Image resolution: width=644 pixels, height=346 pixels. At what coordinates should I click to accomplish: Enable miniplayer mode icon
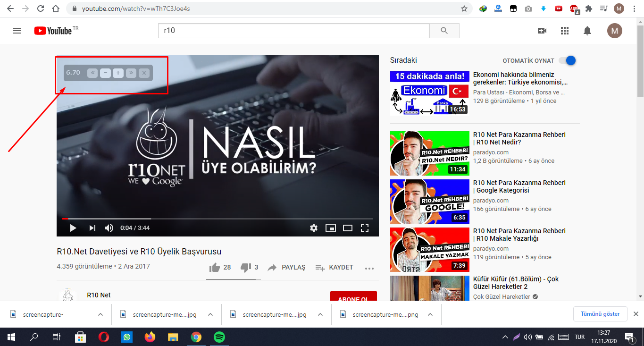[331, 228]
